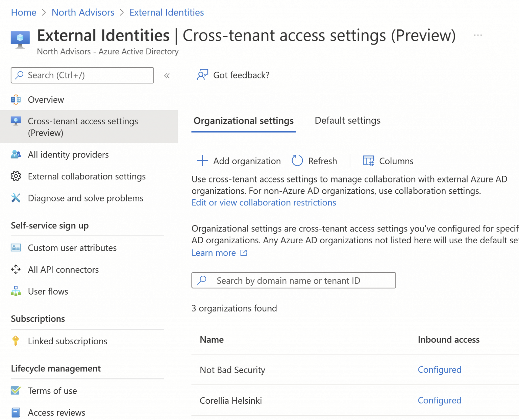Image resolution: width=519 pixels, height=420 pixels.
Task: Click the Overview sidebar icon
Action: [16, 100]
